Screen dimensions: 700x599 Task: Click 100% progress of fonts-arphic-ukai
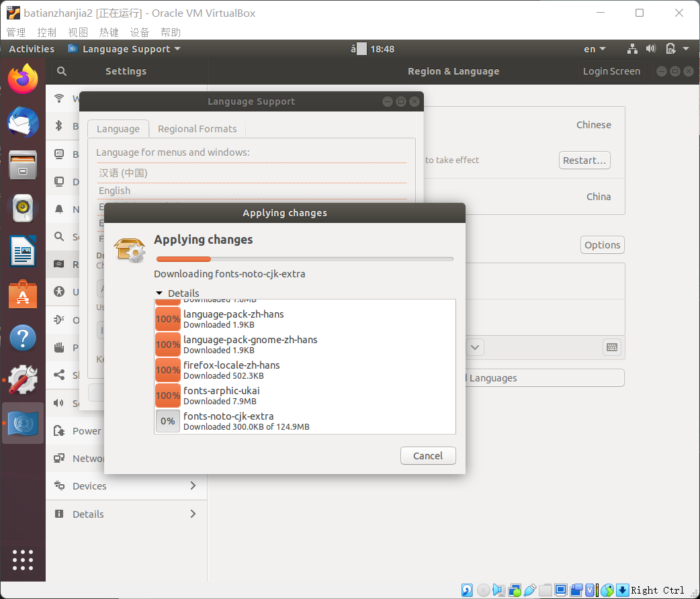pyautogui.click(x=168, y=396)
